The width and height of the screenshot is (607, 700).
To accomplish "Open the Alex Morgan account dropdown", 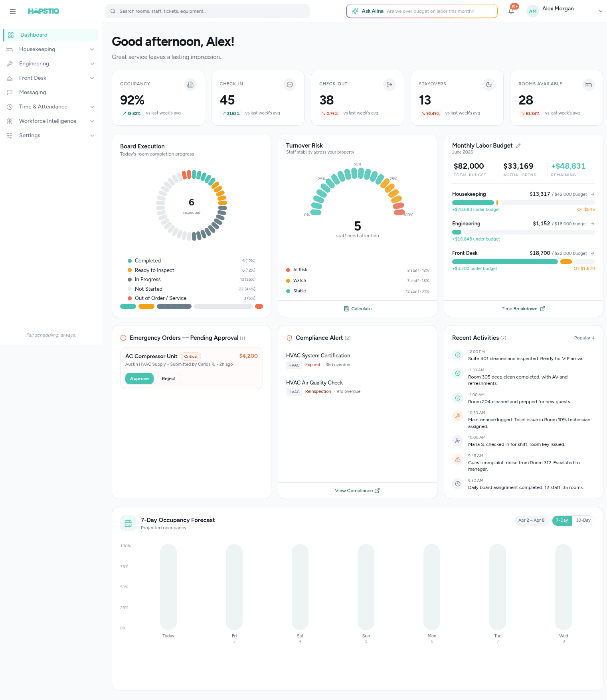I will [600, 11].
